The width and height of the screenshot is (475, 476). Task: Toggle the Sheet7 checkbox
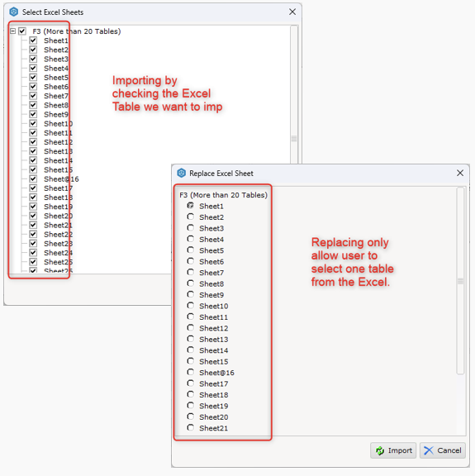(x=33, y=96)
